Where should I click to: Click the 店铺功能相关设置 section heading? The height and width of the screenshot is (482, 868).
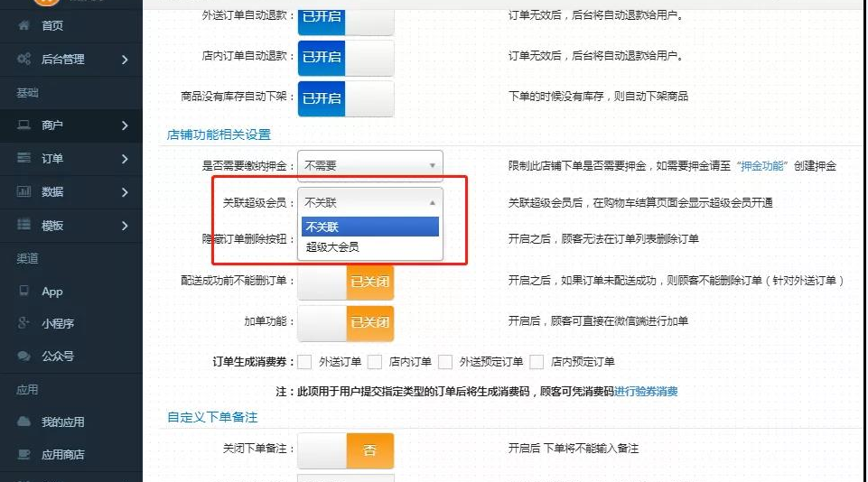coord(219,134)
